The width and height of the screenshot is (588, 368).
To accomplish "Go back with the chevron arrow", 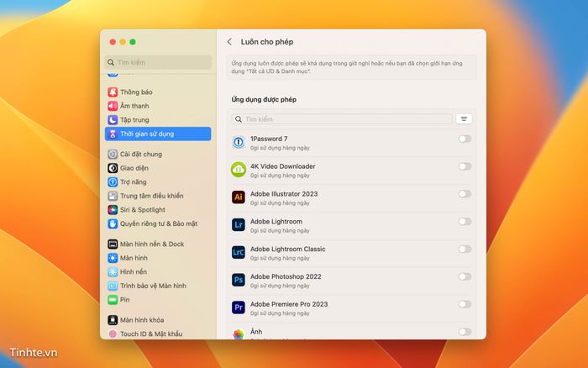I will click(229, 42).
